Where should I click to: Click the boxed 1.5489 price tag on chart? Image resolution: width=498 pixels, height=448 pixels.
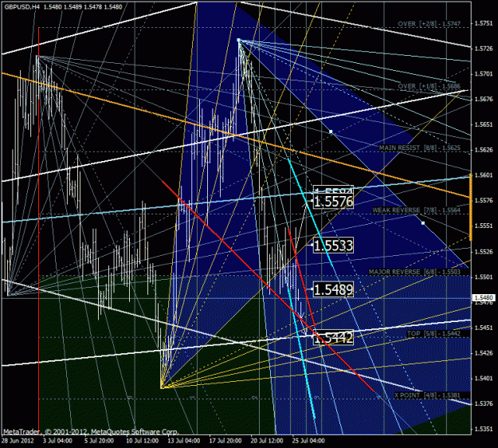333,290
